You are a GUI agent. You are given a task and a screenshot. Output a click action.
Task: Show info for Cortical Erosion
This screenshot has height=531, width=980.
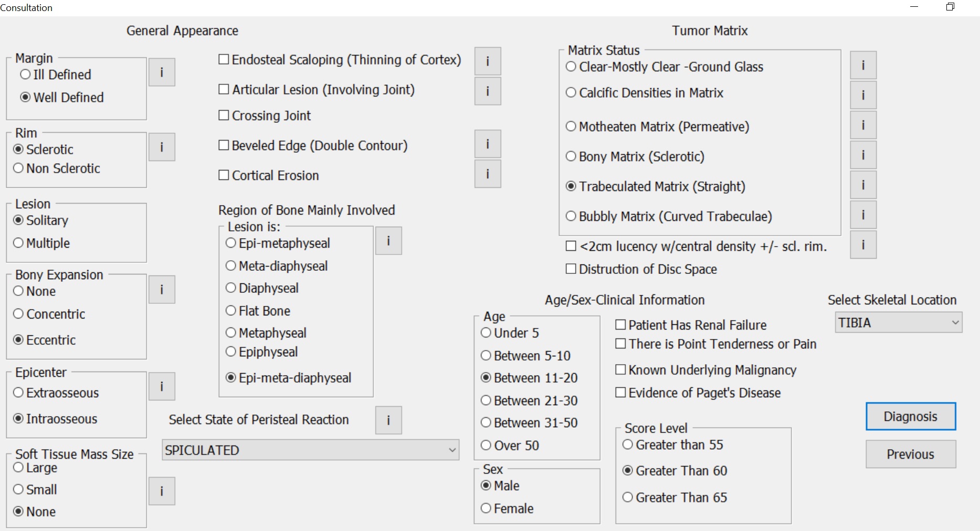(x=488, y=174)
